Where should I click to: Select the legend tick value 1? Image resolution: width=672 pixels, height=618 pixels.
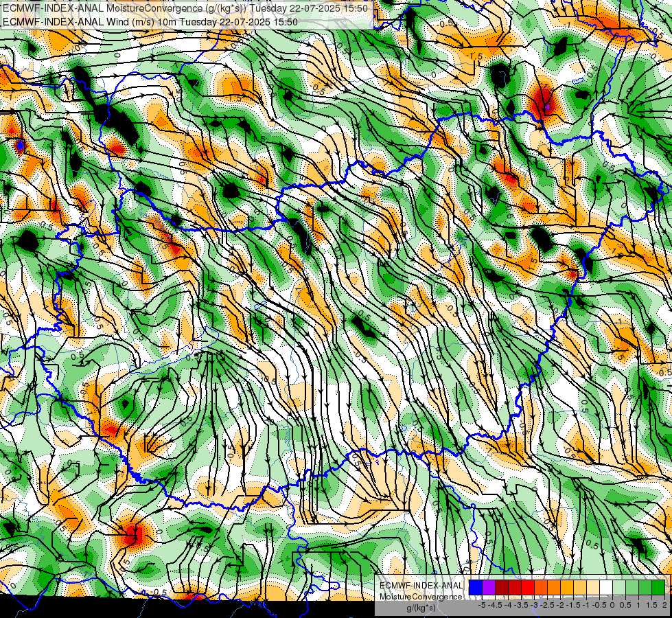(x=638, y=605)
